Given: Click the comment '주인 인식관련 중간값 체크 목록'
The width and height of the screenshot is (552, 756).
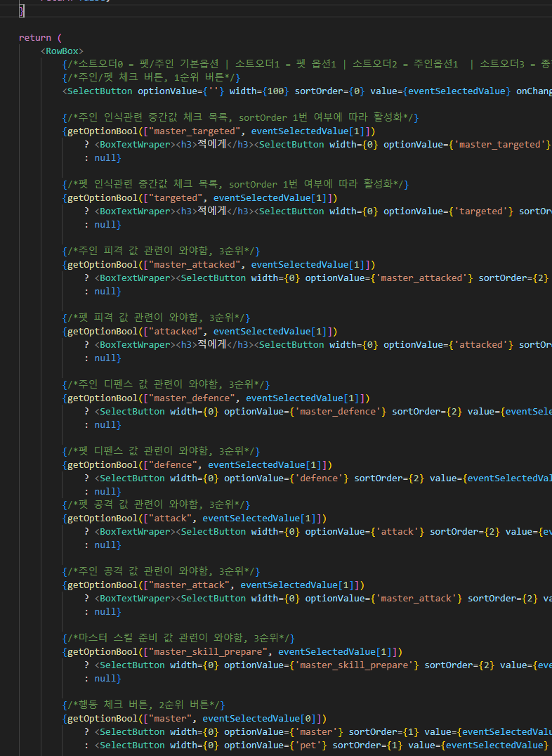Looking at the screenshot, I should tap(241, 117).
